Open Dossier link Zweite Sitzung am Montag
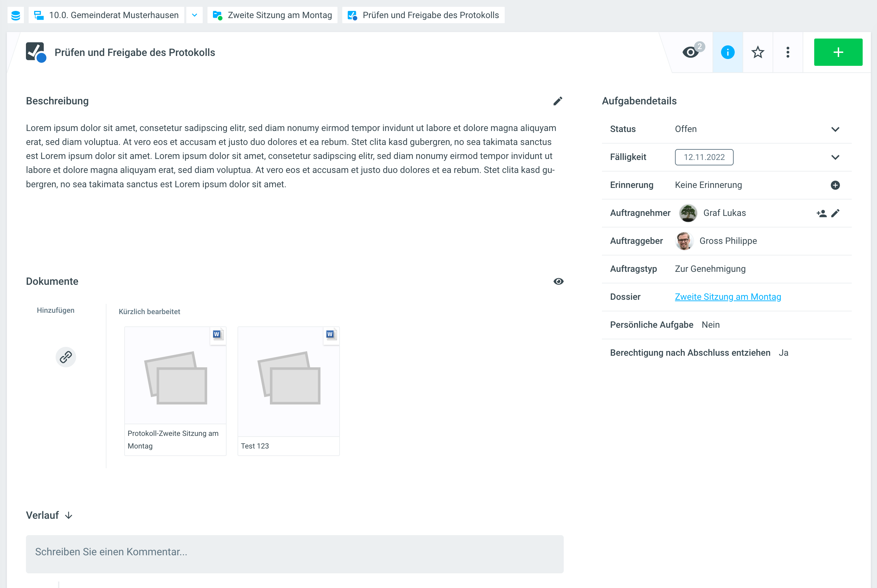Image resolution: width=877 pixels, height=588 pixels. [728, 297]
